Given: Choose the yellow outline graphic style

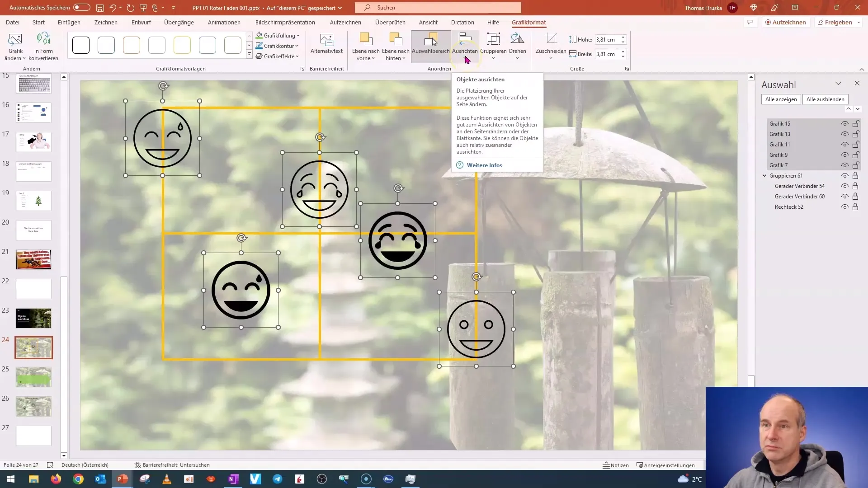Looking at the screenshot, I should click(182, 45).
